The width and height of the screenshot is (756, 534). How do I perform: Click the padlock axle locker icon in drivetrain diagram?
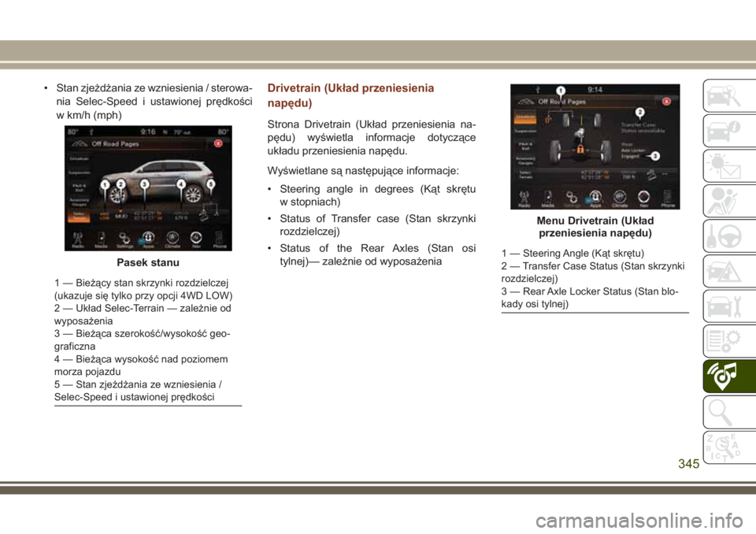580,149
